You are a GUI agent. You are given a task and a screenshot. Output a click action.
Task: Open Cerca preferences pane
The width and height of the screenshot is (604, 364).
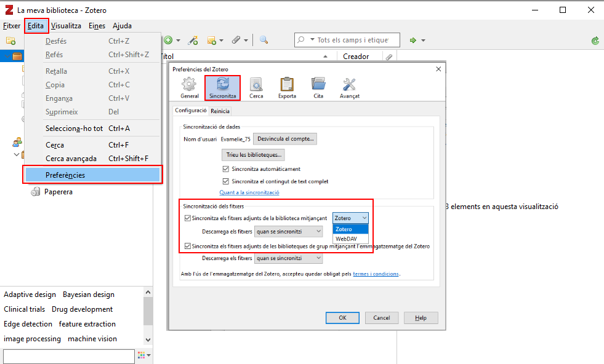(x=256, y=88)
